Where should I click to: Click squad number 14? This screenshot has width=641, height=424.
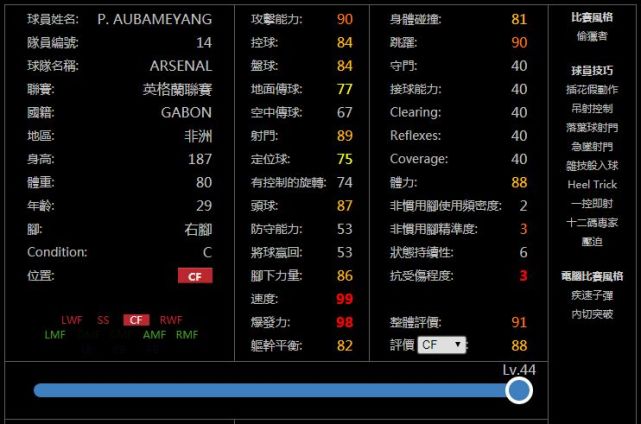(x=204, y=43)
